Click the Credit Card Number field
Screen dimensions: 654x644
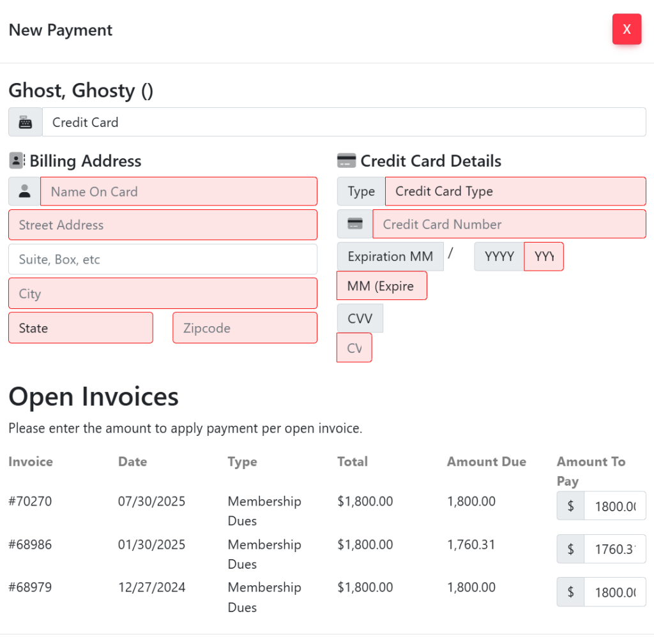click(x=509, y=224)
